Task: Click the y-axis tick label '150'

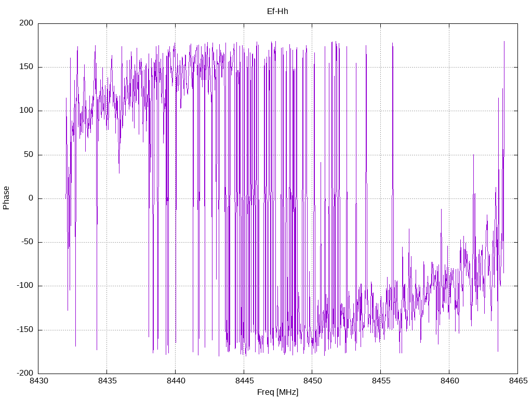Action: coord(26,67)
